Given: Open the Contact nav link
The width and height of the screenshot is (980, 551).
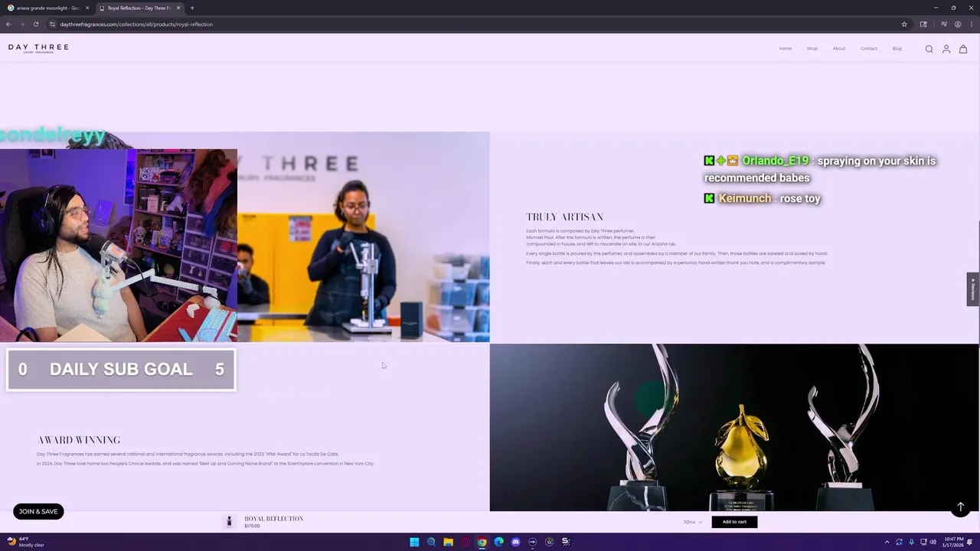Looking at the screenshot, I should (x=869, y=49).
